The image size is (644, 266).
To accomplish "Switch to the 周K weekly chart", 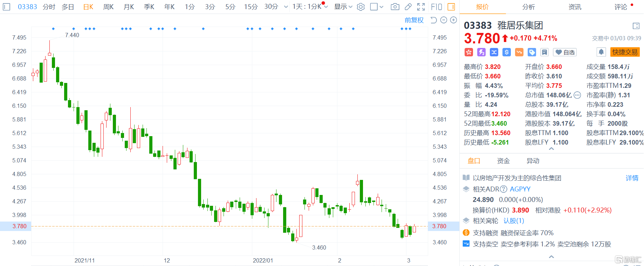I will [x=108, y=7].
